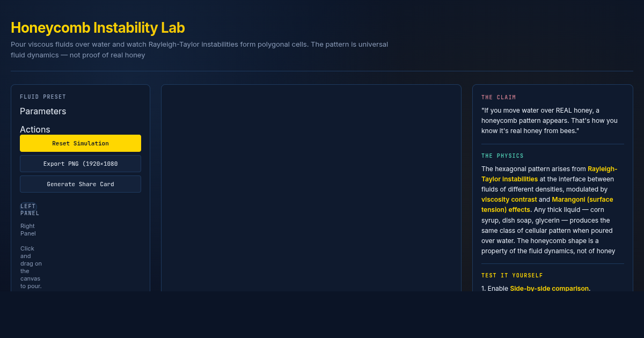The image size is (644, 338).
Task: Click the Parameters heading
Action: pos(43,111)
